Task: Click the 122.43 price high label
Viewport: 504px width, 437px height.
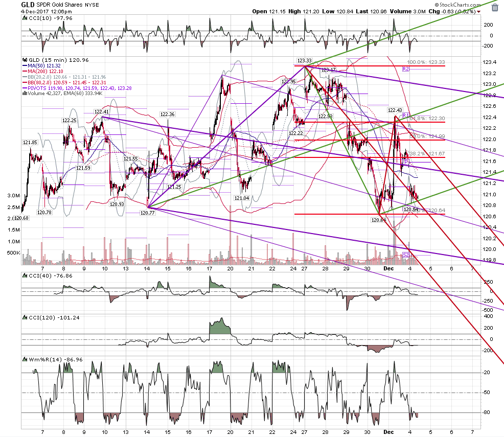Action: click(395, 110)
